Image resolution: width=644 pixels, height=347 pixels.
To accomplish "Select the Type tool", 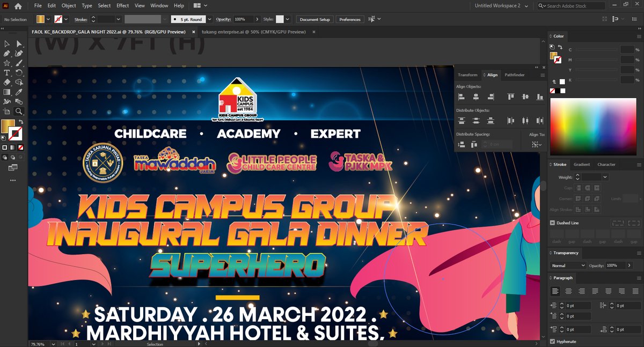I will tap(7, 73).
